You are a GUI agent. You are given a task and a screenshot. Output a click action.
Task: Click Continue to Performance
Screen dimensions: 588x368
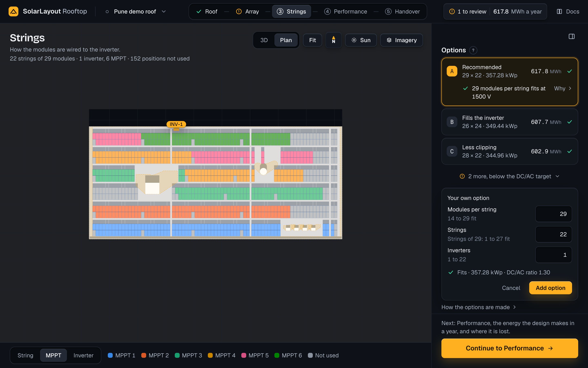point(510,348)
